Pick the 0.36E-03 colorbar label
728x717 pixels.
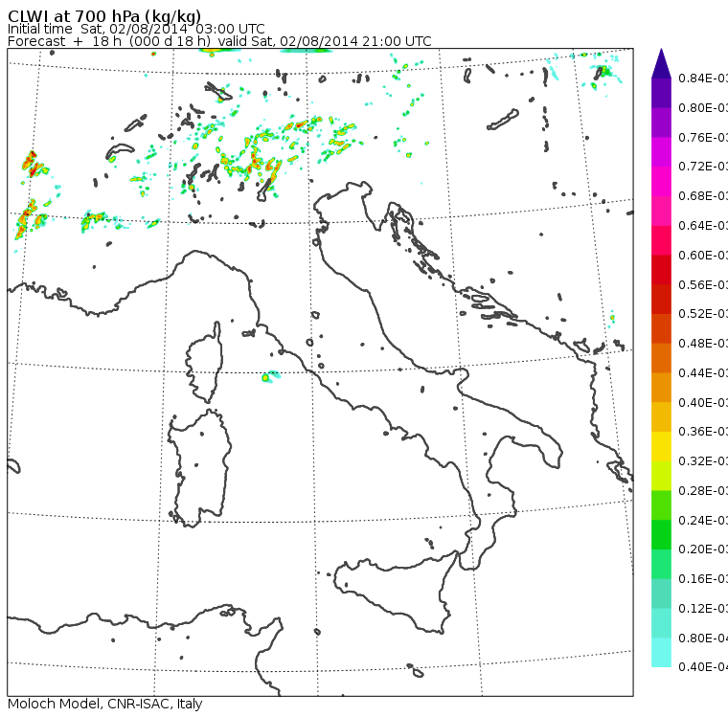click(703, 432)
